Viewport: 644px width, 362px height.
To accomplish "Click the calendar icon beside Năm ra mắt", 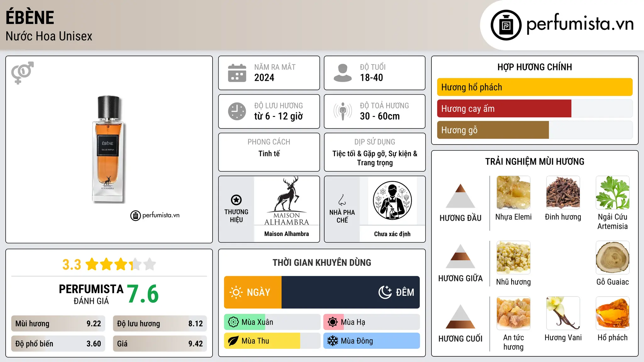I will tap(237, 73).
